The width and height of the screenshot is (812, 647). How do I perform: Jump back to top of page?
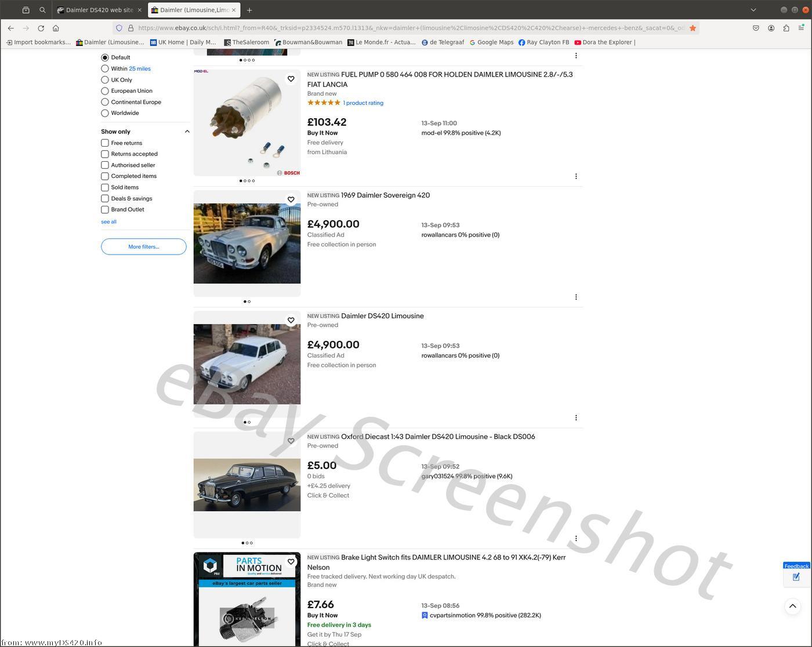coord(793,606)
